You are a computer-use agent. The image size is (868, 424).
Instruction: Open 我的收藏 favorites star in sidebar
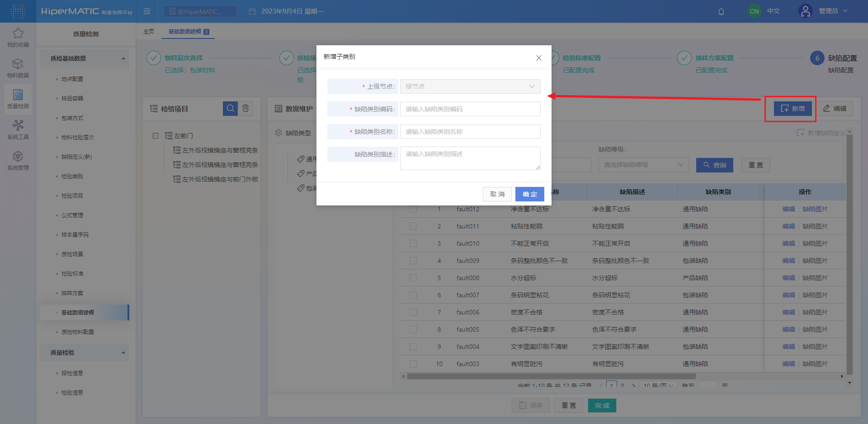pyautogui.click(x=18, y=37)
